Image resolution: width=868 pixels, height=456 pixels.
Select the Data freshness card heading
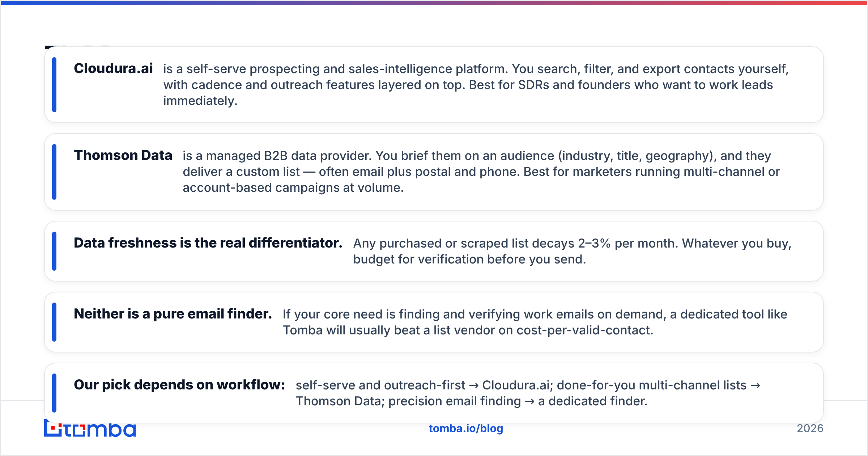pyautogui.click(x=208, y=243)
